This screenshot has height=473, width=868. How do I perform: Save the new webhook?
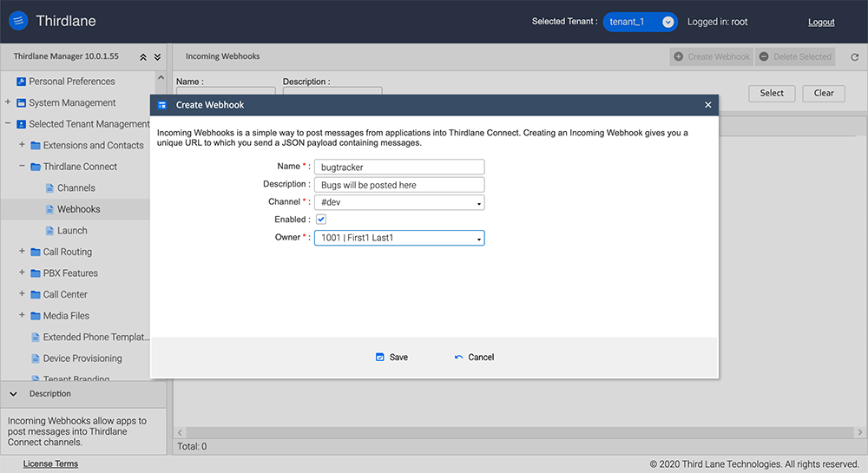click(x=391, y=358)
